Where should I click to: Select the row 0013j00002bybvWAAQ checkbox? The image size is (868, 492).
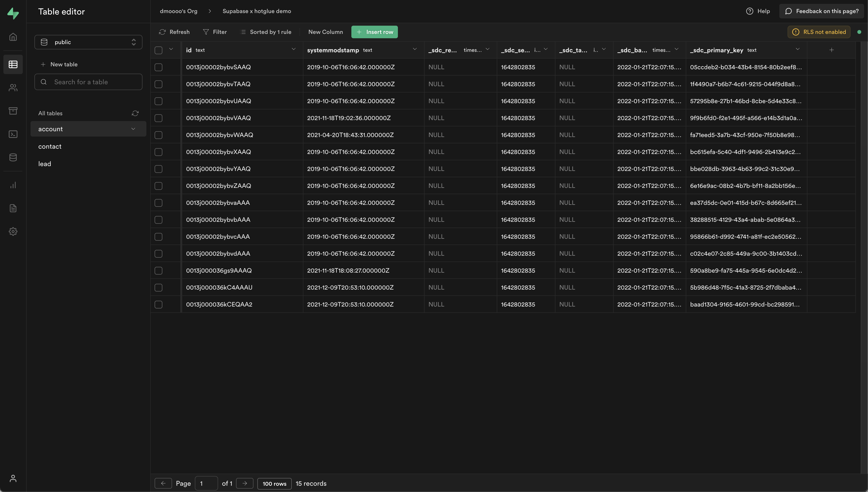point(158,135)
